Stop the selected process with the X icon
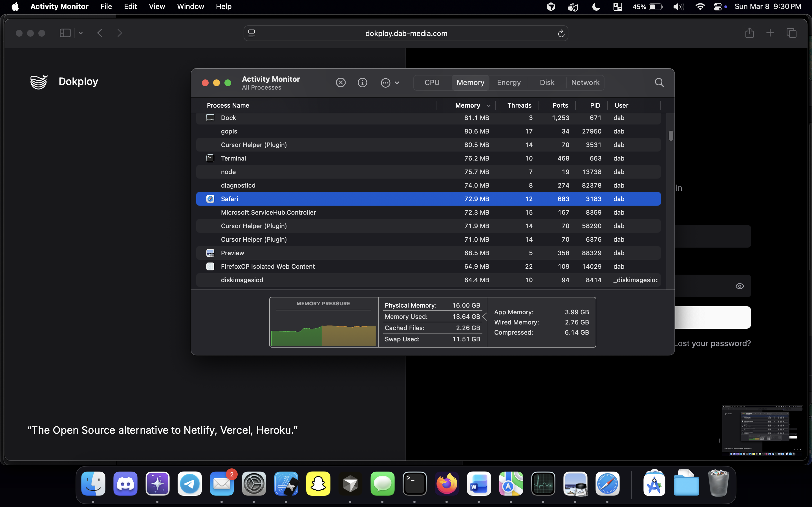This screenshot has height=507, width=812. pos(340,83)
